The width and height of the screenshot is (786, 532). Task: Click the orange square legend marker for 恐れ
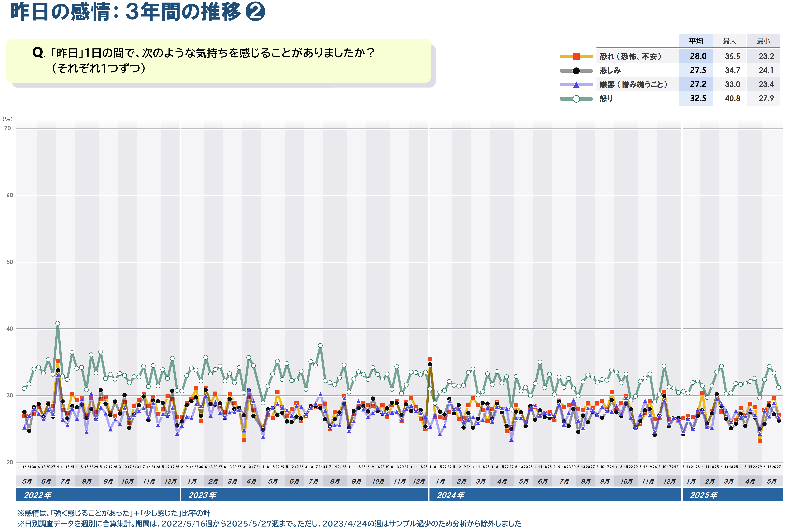pyautogui.click(x=576, y=56)
